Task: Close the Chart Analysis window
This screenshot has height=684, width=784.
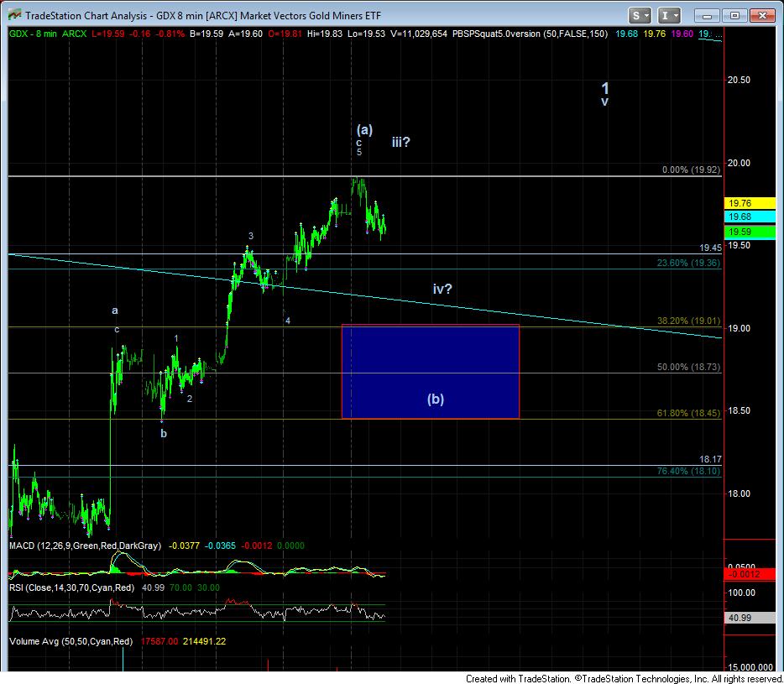Action: 761,15
